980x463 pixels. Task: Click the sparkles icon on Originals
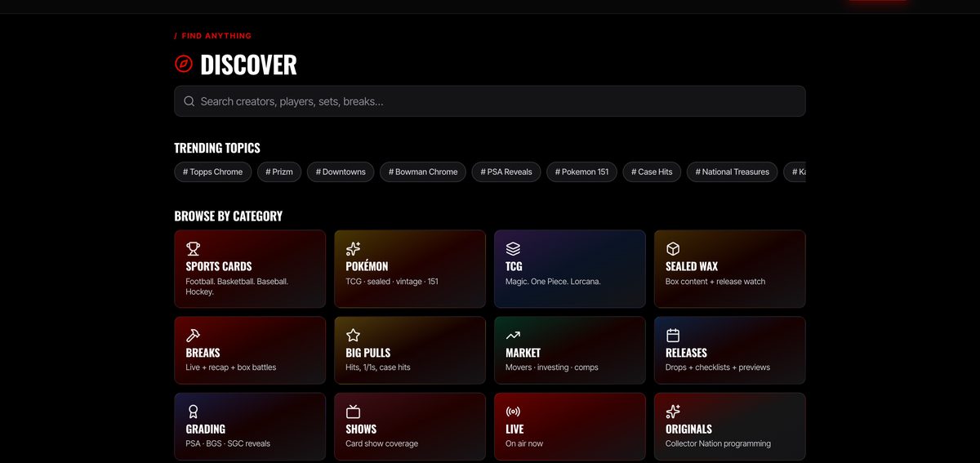point(673,412)
